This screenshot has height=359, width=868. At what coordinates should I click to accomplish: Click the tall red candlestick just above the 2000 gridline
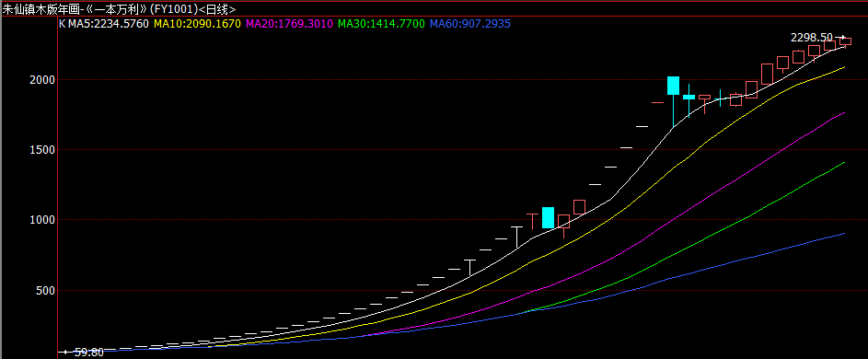[767, 75]
